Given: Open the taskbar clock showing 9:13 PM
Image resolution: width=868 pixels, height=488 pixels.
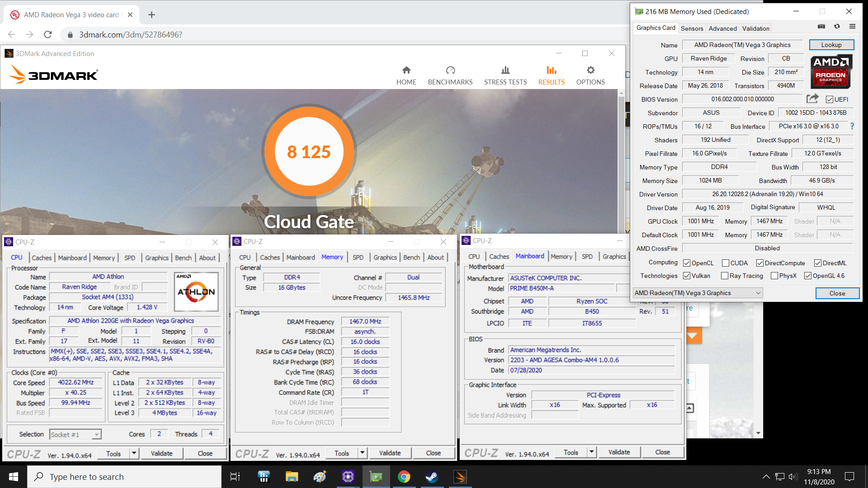Looking at the screenshot, I should 819,477.
